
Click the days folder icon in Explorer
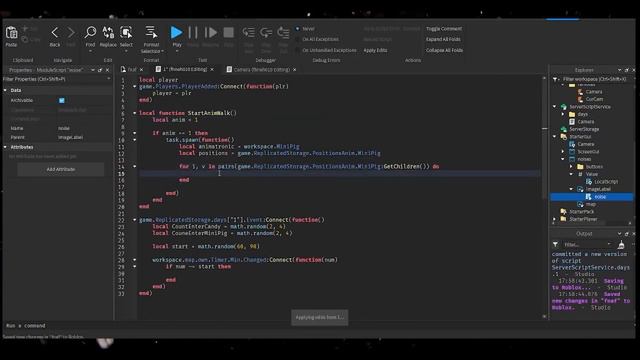(x=572, y=114)
